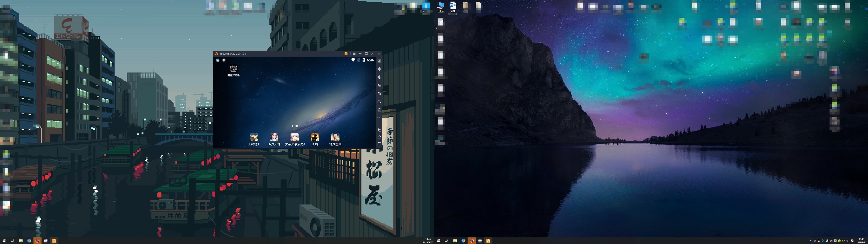Click the install APK icon in sidebar
The image size is (868, 244).
[379, 110]
